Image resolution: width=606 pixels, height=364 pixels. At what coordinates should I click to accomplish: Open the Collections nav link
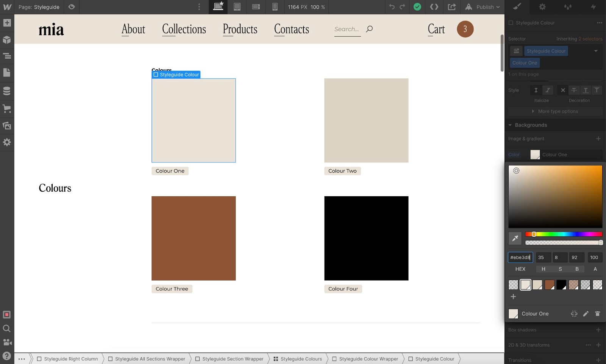point(184,29)
